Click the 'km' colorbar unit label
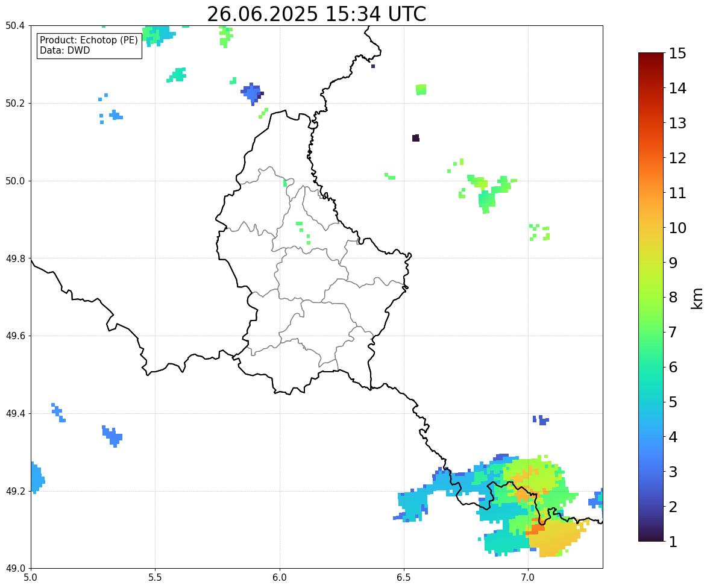710x588 pixels. tap(697, 298)
